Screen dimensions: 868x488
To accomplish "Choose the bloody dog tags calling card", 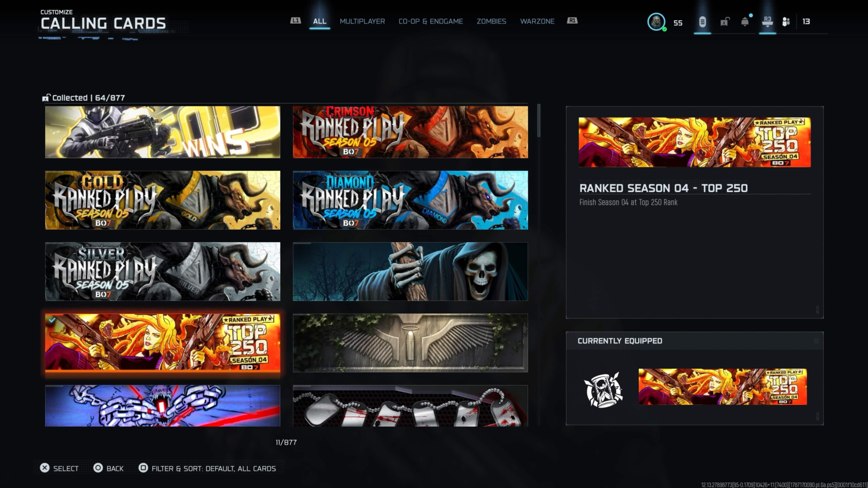I will (410, 406).
